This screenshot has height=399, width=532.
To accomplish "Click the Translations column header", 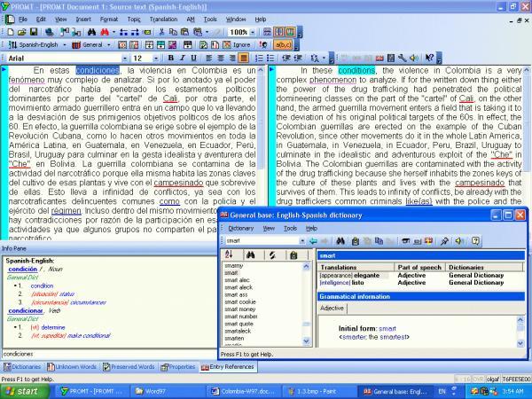I will point(356,268).
